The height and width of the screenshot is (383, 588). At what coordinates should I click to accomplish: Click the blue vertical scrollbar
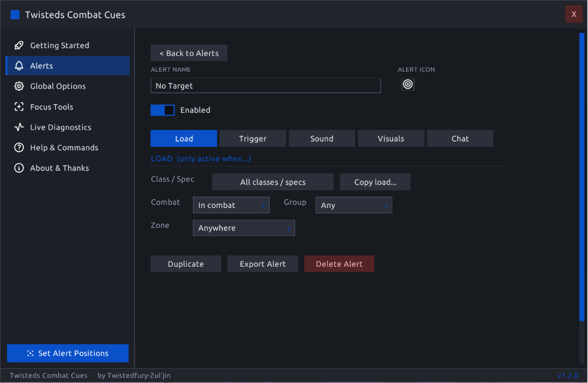point(582,177)
